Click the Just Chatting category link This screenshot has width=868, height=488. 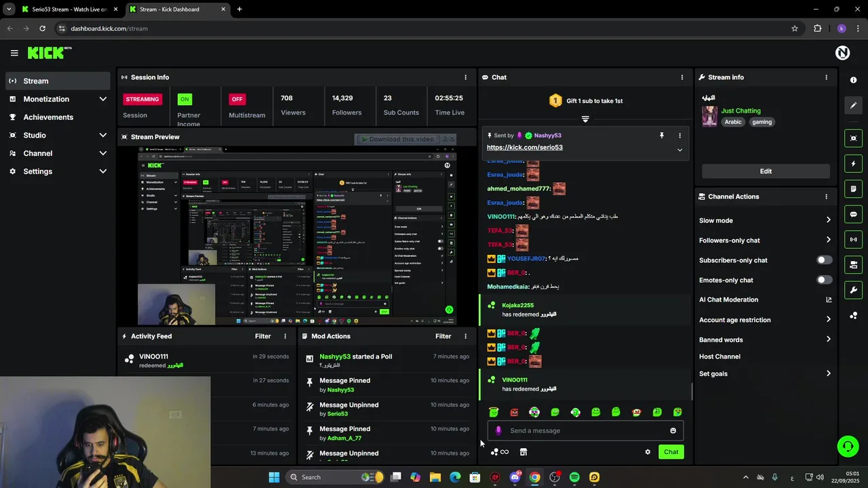pos(741,110)
